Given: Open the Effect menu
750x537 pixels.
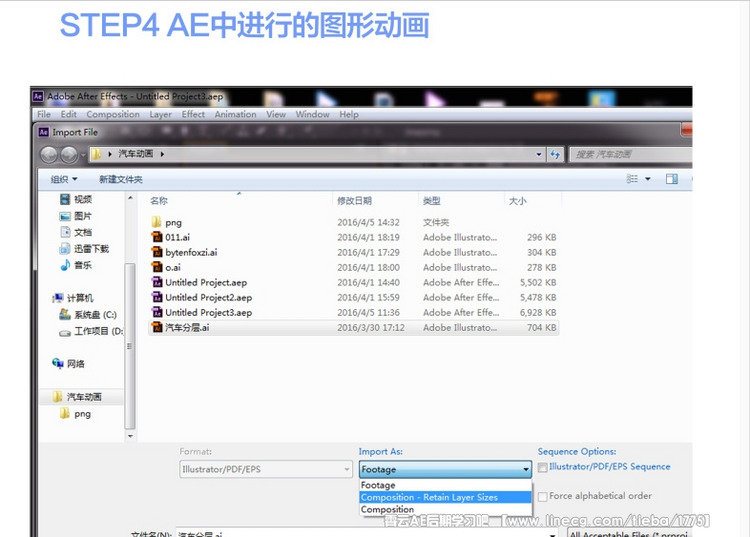Looking at the screenshot, I should click(x=193, y=114).
